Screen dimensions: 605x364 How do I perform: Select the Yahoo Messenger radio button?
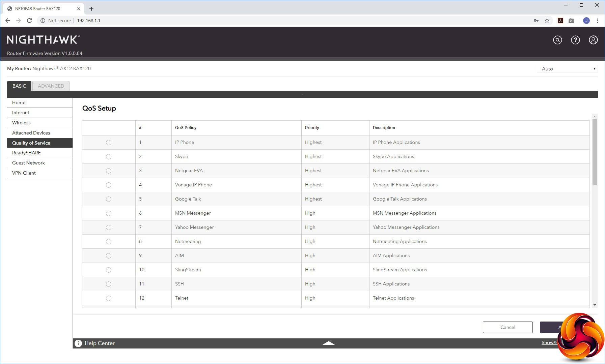click(109, 227)
